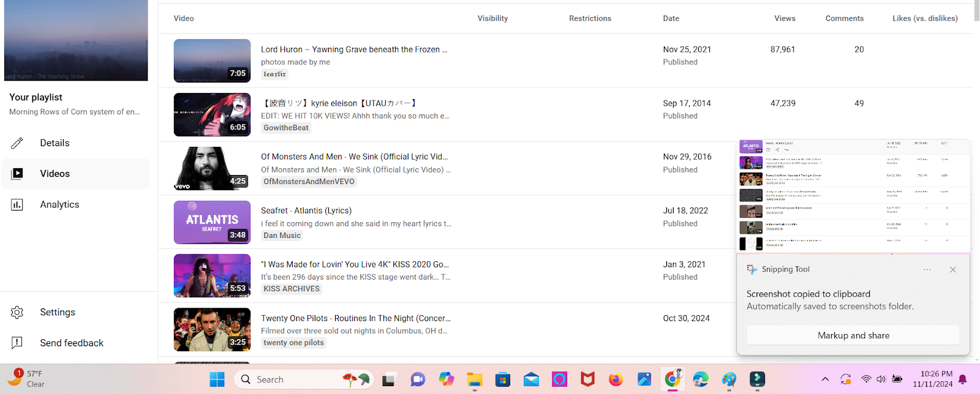
Task: Open Task View on the taskbar
Action: pyautogui.click(x=389, y=379)
